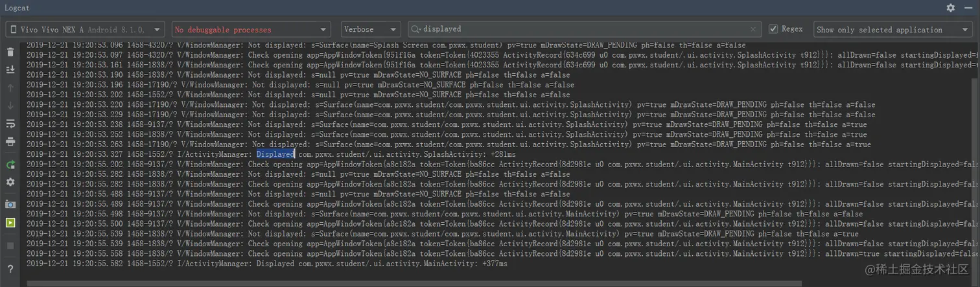Toggle the Regex checkbox
980x287 pixels.
pos(773,29)
